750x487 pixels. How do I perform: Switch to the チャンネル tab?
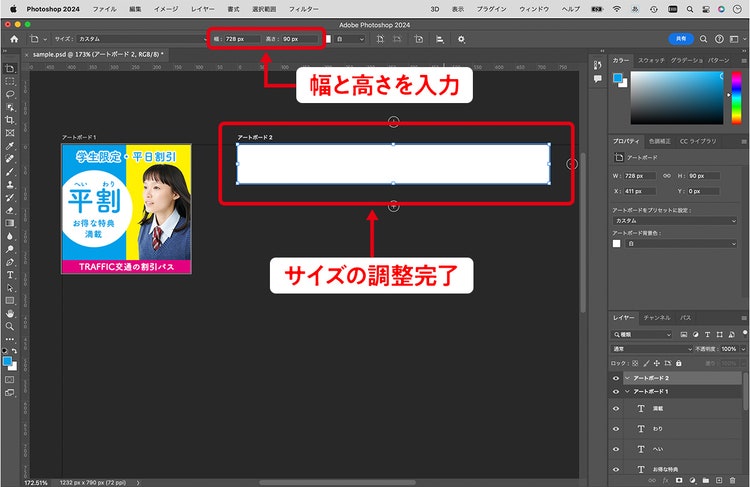coord(657,318)
